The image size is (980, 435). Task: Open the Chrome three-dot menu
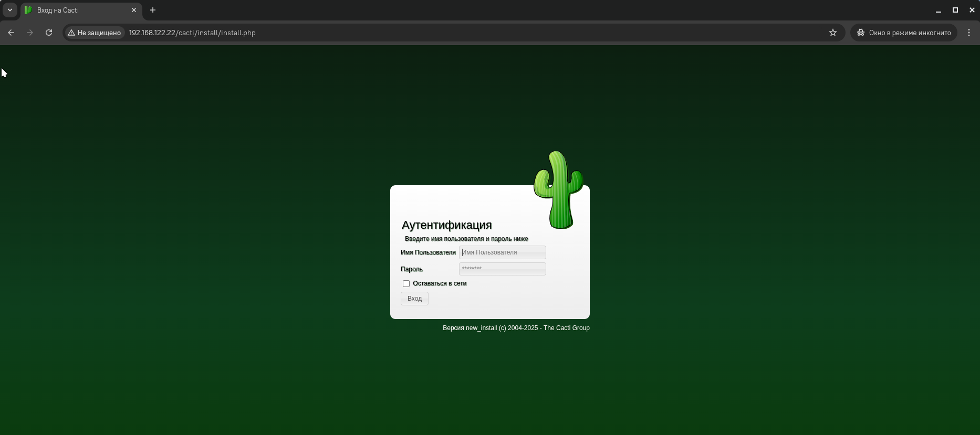click(969, 33)
